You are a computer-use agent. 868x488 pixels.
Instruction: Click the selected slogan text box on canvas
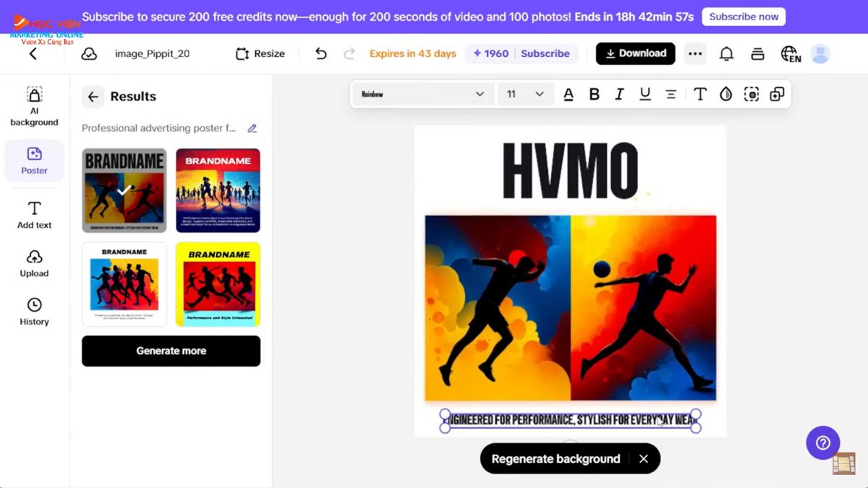(x=570, y=420)
